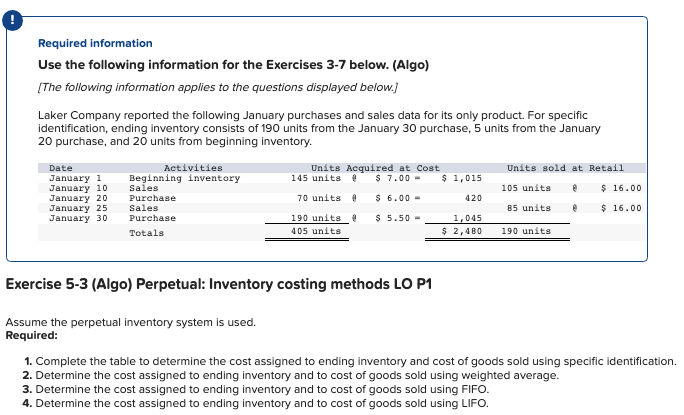The height and width of the screenshot is (415, 684).
Task: Click the bold 'Required:' label
Action: [31, 336]
